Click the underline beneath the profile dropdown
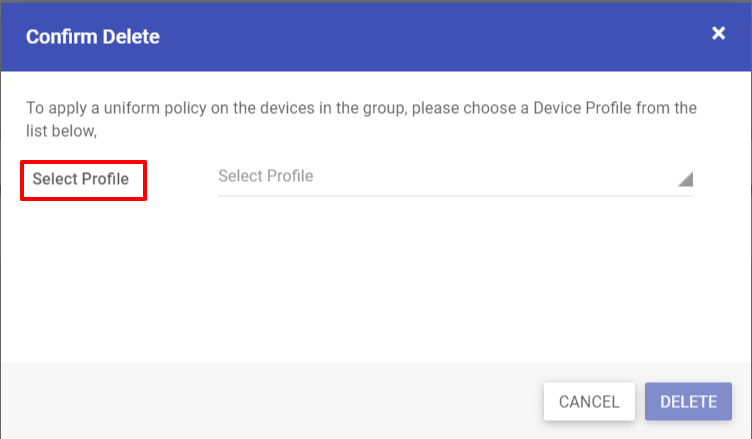Image resolution: width=752 pixels, height=439 pixels. click(455, 196)
